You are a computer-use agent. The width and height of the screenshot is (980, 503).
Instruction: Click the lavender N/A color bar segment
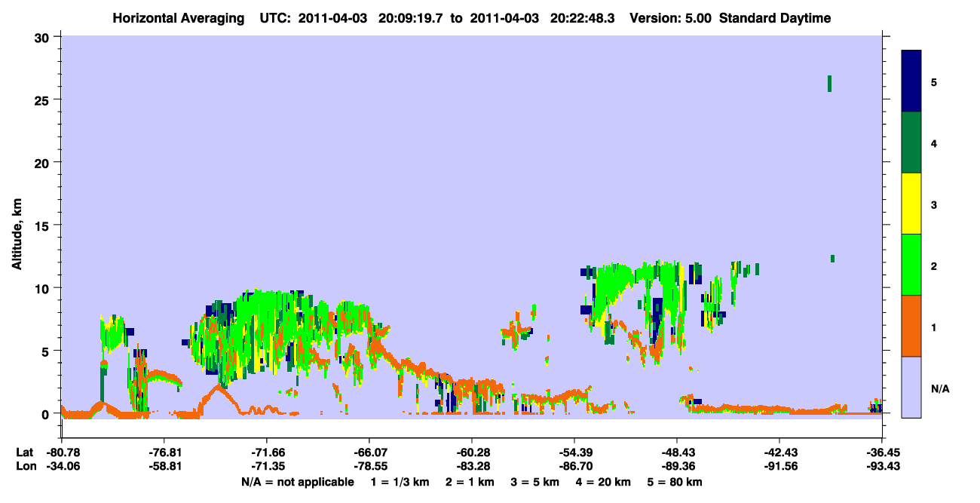coord(911,387)
